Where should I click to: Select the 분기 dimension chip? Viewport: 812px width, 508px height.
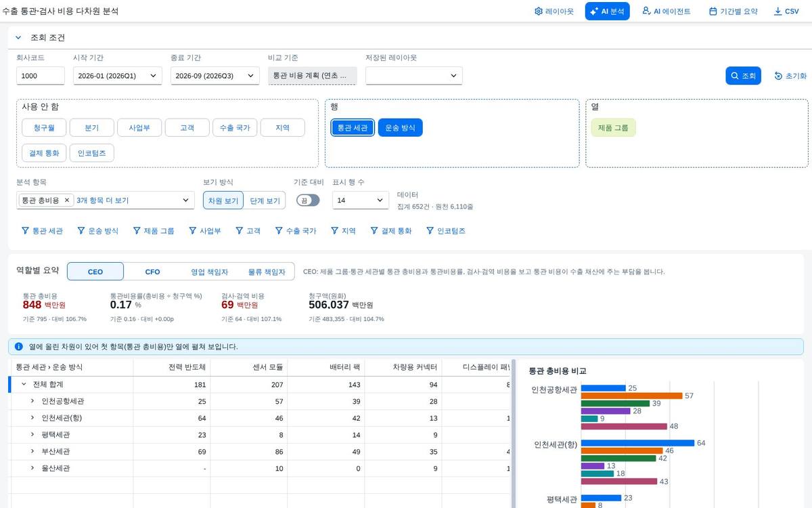click(x=91, y=127)
